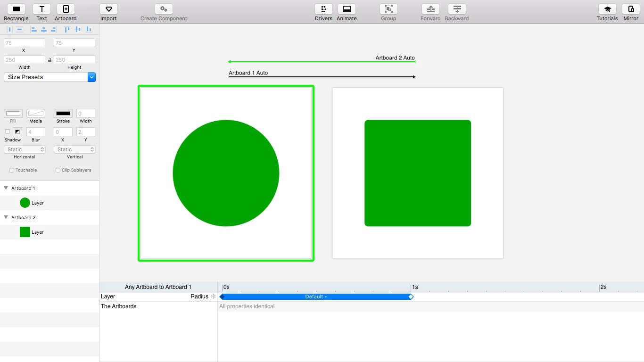Image resolution: width=644 pixels, height=362 pixels.
Task: Align layers to bottom edge
Action: coord(89,29)
